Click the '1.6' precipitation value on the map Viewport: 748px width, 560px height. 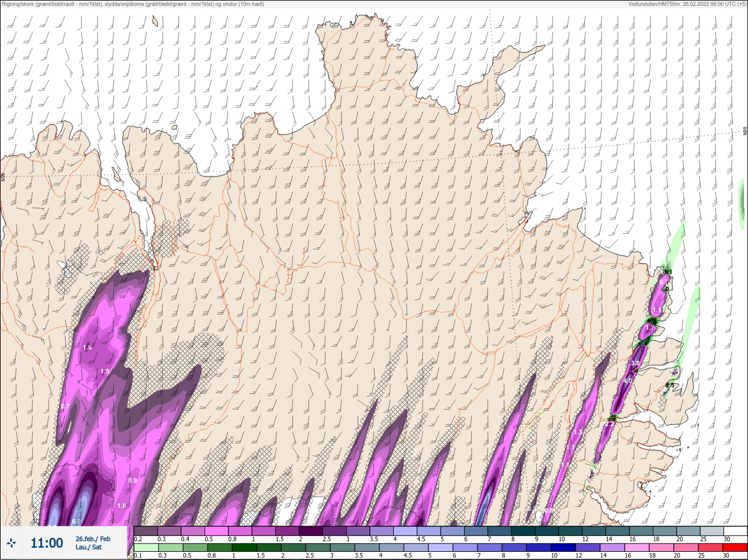(87, 347)
